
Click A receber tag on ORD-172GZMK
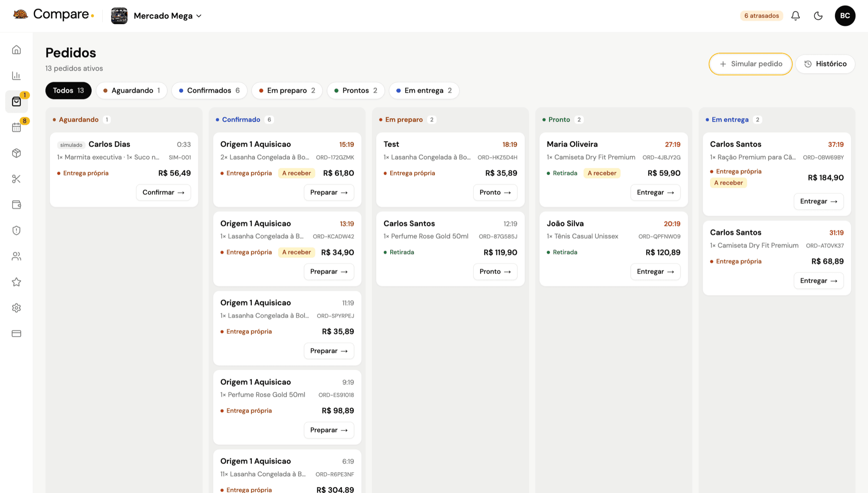296,173
